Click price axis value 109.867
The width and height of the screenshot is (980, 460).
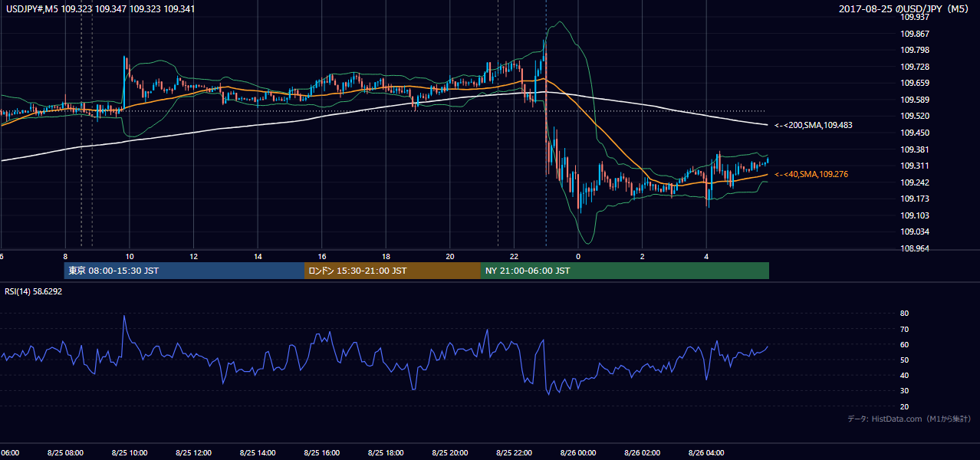(915, 34)
